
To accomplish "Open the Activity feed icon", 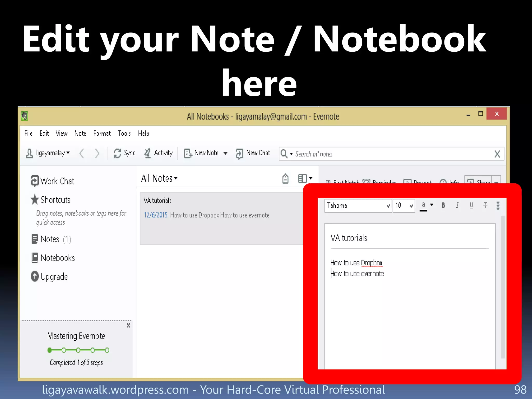I will click(148, 153).
